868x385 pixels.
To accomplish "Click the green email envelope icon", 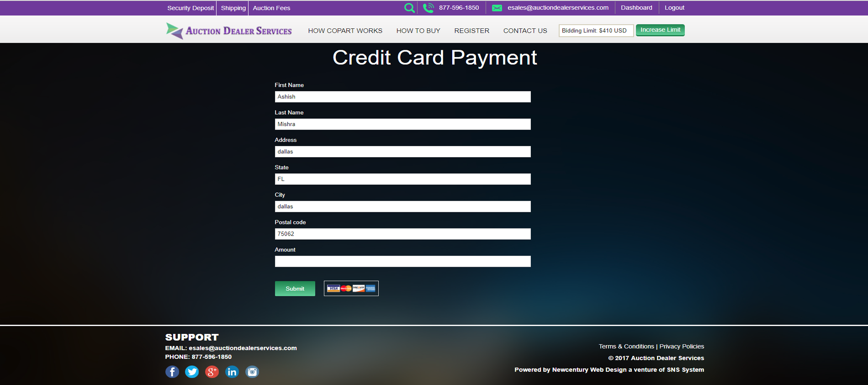I will (x=497, y=8).
